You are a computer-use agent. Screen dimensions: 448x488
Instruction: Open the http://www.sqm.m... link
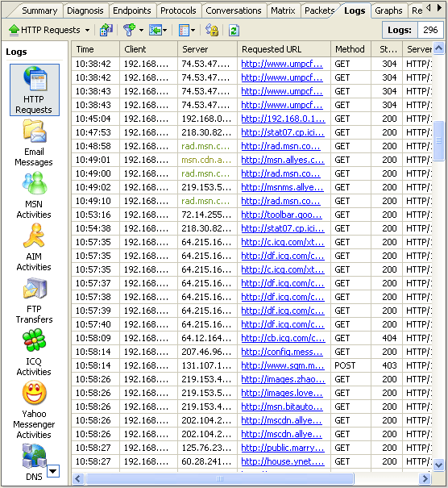coord(283,365)
